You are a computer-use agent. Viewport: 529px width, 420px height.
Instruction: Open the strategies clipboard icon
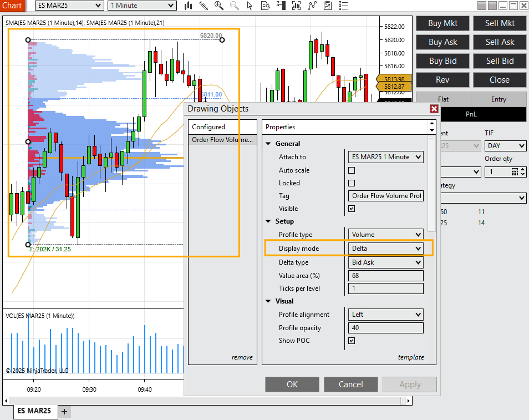328,6
